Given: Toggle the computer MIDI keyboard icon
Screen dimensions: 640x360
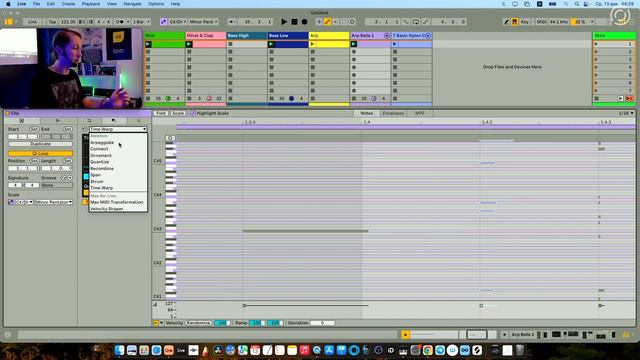Looking at the screenshot, I should point(515,22).
